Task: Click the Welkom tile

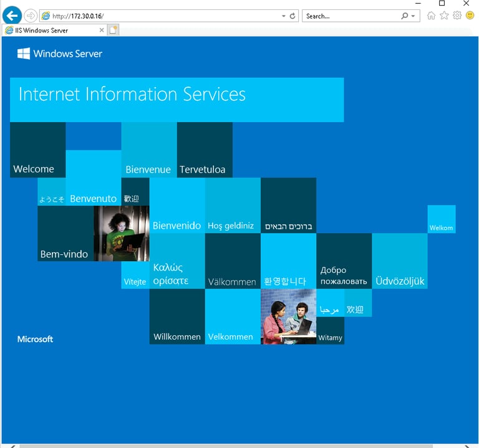Action: 442,219
